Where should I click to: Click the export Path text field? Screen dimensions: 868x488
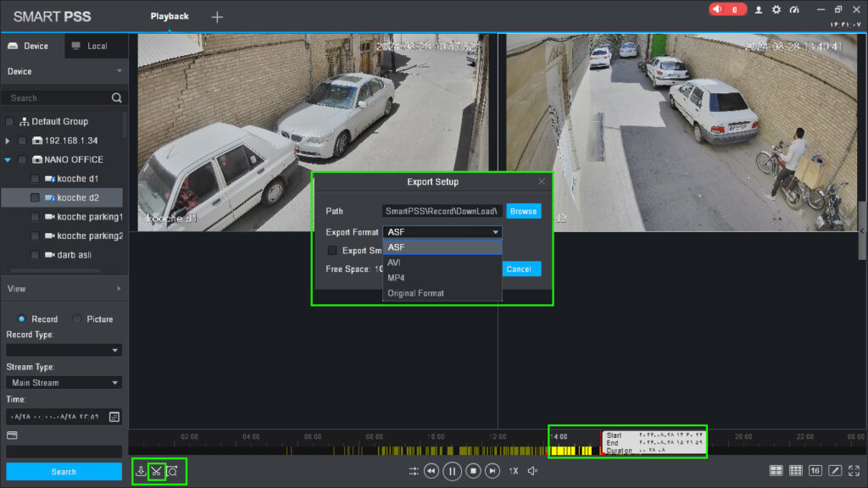(x=442, y=211)
